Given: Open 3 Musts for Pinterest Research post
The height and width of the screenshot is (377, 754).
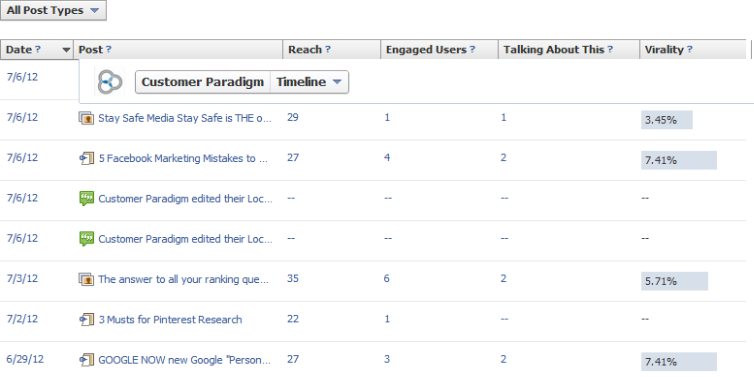Looking at the screenshot, I should [170, 320].
